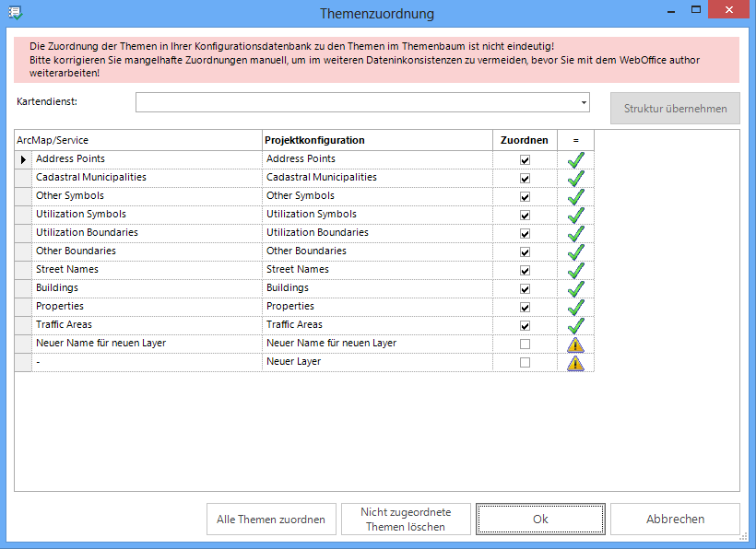Click the application icon in title bar
Image resolution: width=756 pixels, height=549 pixels.
point(15,14)
